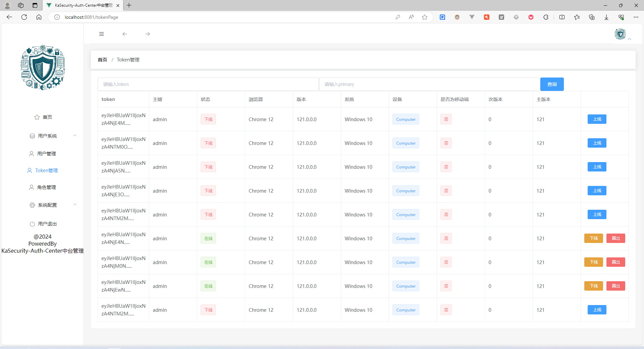Image resolution: width=644 pixels, height=349 pixels.
Task: Toggle the split screen icon
Action: pyautogui.click(x=562, y=17)
